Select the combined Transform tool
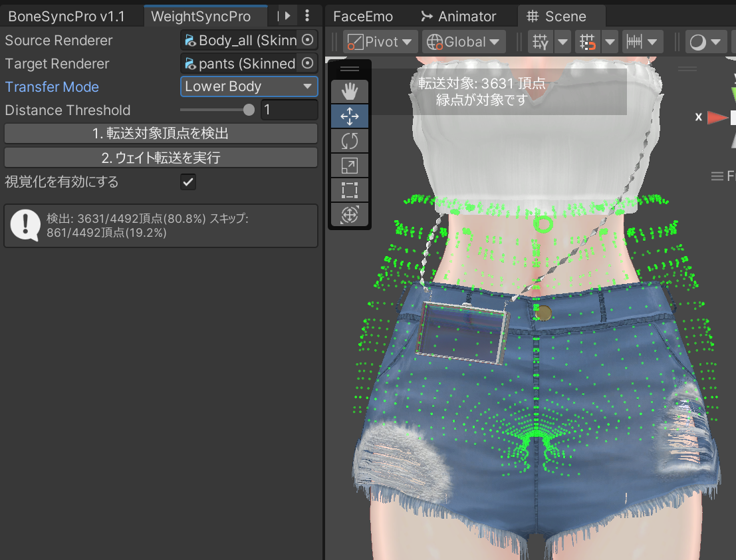The image size is (736, 560). click(x=349, y=215)
